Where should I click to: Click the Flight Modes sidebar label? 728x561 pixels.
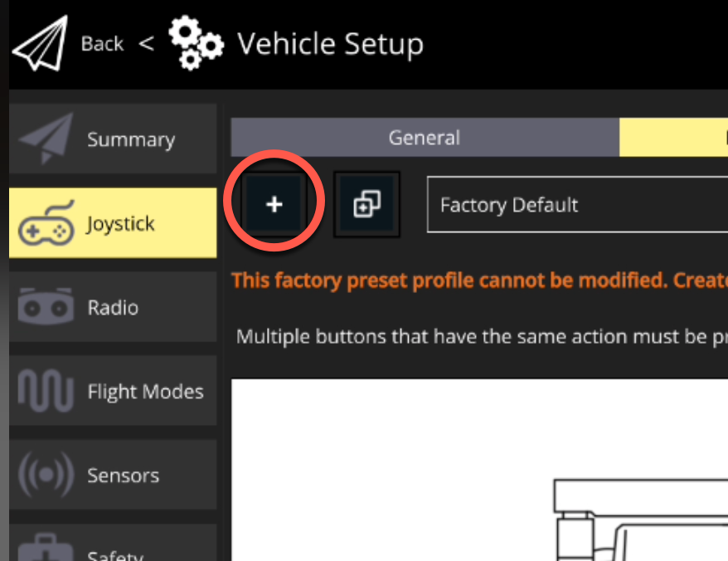(x=145, y=392)
